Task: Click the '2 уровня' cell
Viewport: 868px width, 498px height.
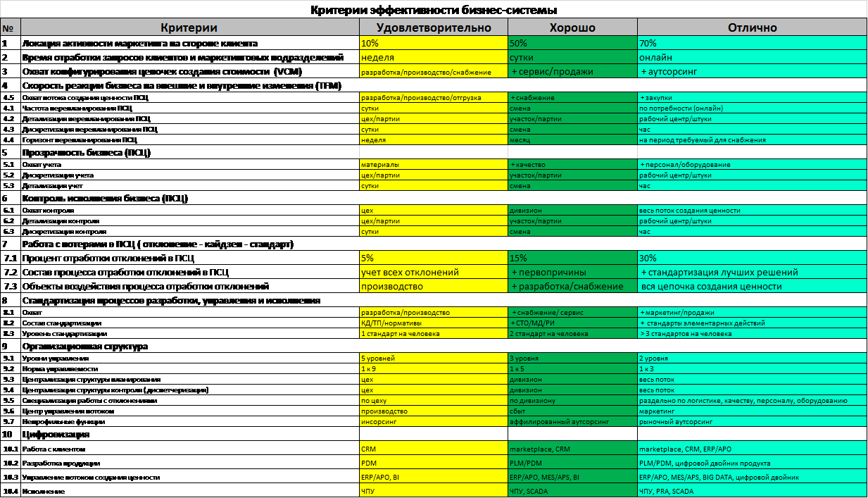Action: pyautogui.click(x=752, y=358)
